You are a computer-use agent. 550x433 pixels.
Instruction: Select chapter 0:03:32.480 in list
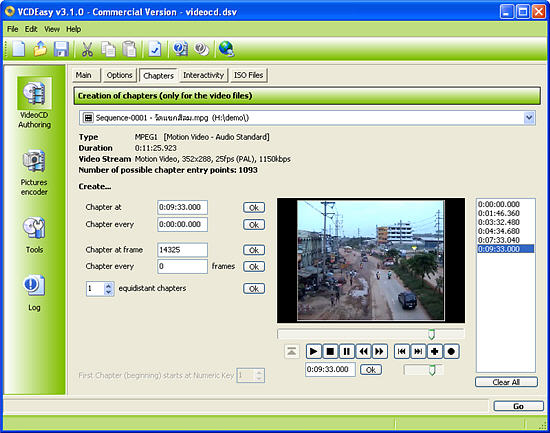point(505,222)
